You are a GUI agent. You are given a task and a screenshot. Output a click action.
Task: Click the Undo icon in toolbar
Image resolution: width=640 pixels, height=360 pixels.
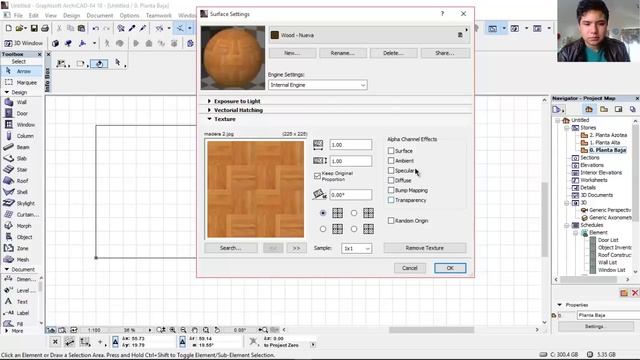point(96,28)
